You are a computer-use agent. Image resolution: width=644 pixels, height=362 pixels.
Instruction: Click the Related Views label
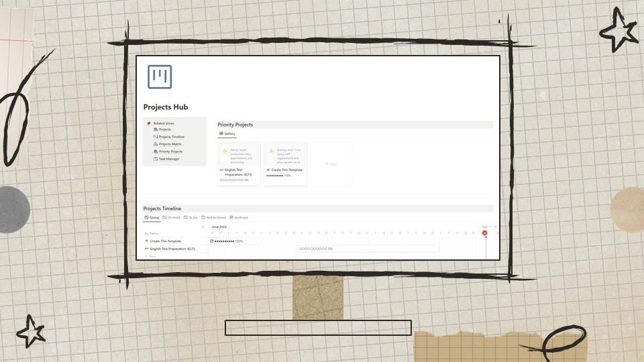tap(164, 123)
